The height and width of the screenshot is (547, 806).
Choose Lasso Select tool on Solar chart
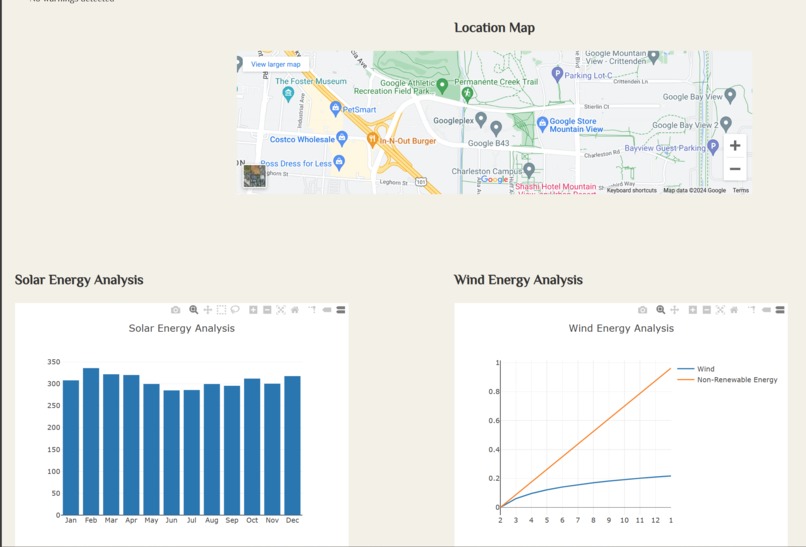(235, 310)
